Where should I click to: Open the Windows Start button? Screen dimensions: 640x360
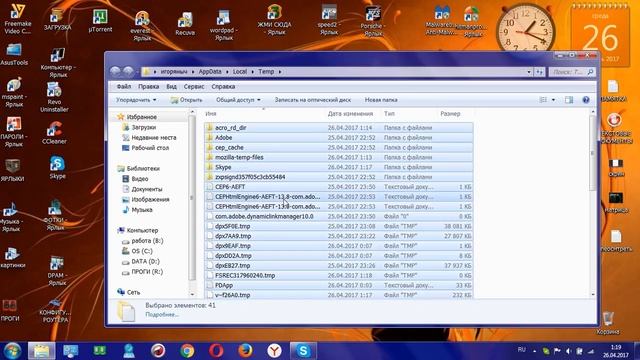coord(12,351)
